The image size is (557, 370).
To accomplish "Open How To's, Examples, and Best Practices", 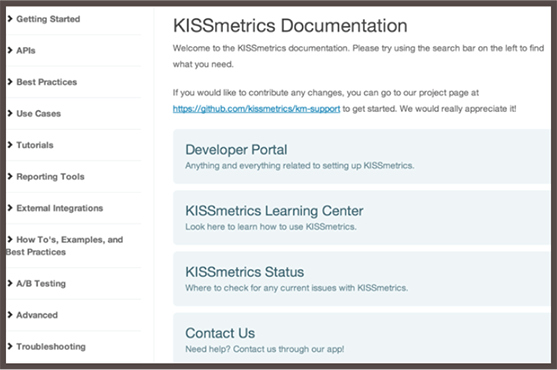I will [65, 246].
